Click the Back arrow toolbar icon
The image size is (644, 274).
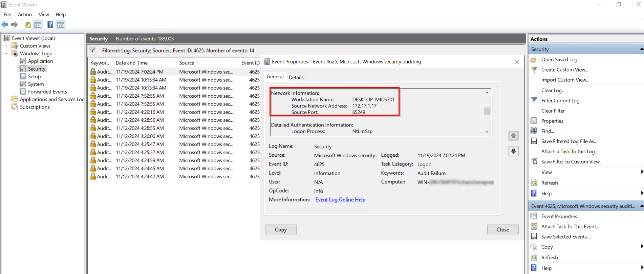click(5, 24)
